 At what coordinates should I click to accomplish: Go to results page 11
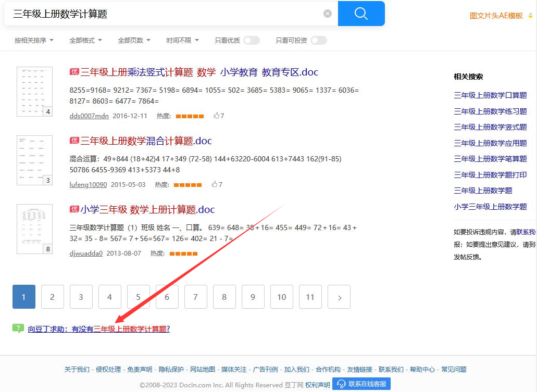point(310,297)
